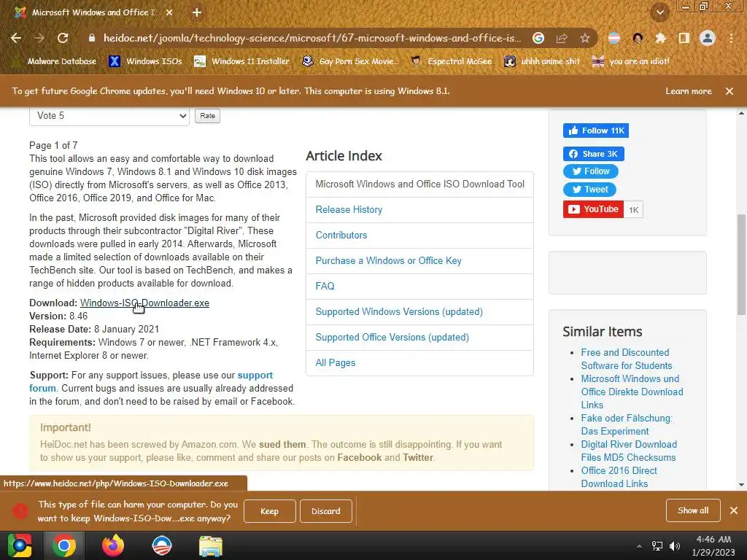Reload the current page
The image size is (747, 560).
click(63, 38)
